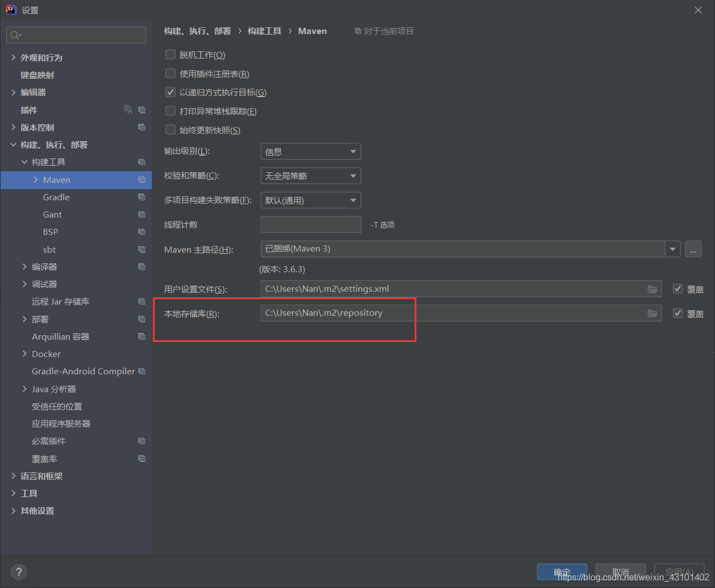Click in the settings search field
This screenshot has height=588, width=715.
pyautogui.click(x=76, y=35)
